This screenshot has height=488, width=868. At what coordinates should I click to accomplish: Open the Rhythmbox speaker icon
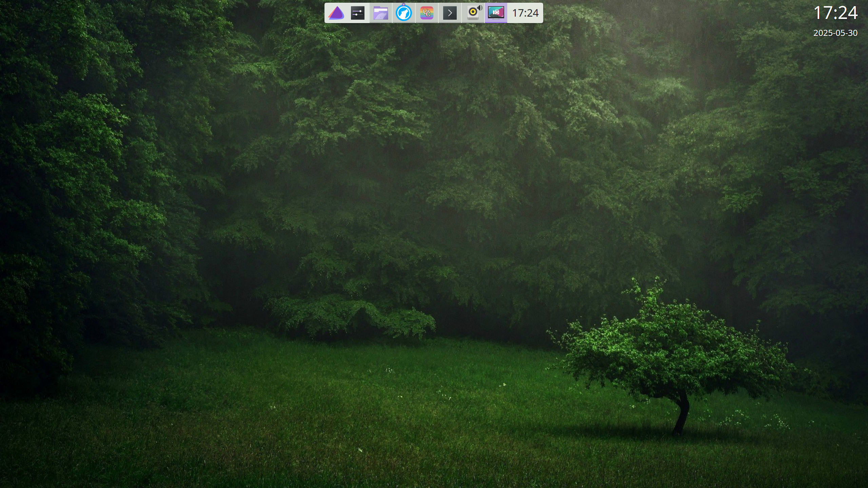tap(474, 13)
